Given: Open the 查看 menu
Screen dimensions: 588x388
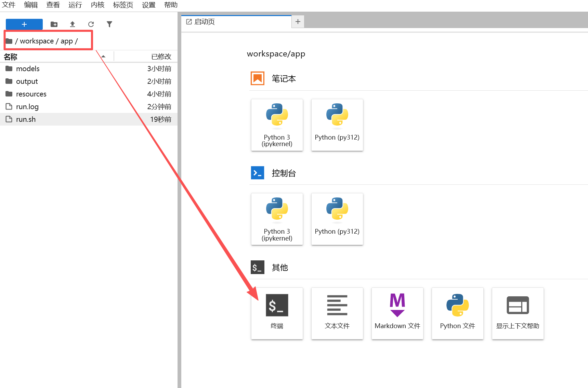Looking at the screenshot, I should (x=53, y=5).
